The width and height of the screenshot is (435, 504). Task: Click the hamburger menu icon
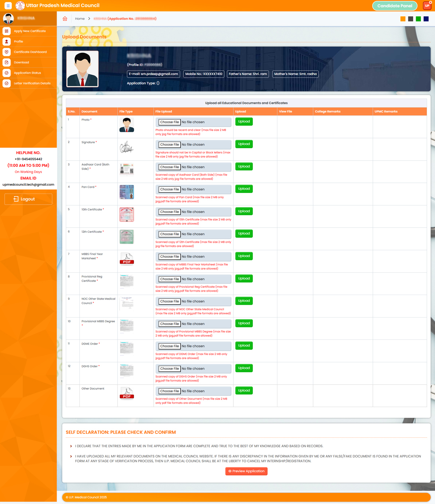pos(8,5)
